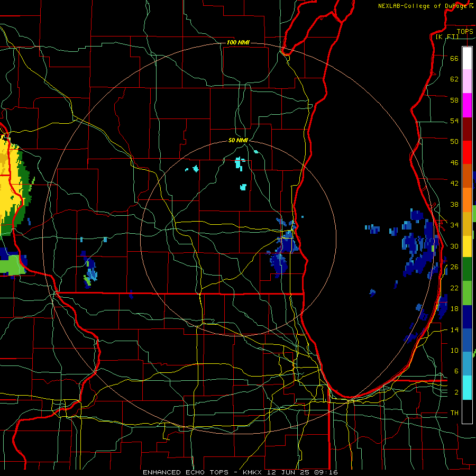This screenshot has height=476, width=476.
Task: Click the white swatch on the tops legend
Action: (x=467, y=58)
